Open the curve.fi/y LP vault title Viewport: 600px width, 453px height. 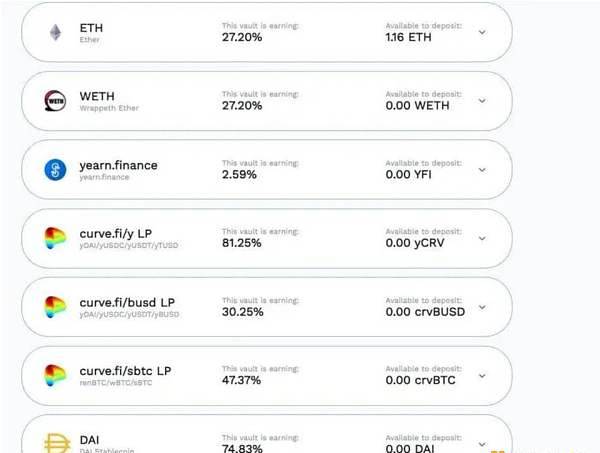pos(116,233)
